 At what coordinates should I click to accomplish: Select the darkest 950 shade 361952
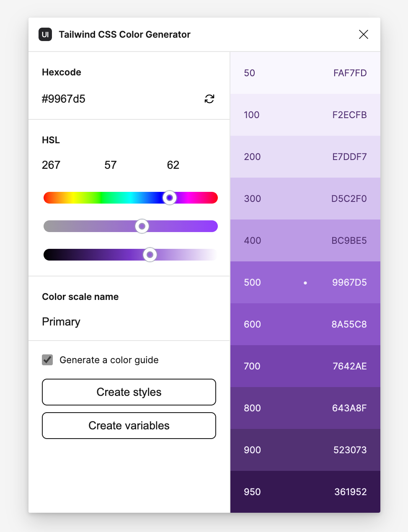(305, 492)
